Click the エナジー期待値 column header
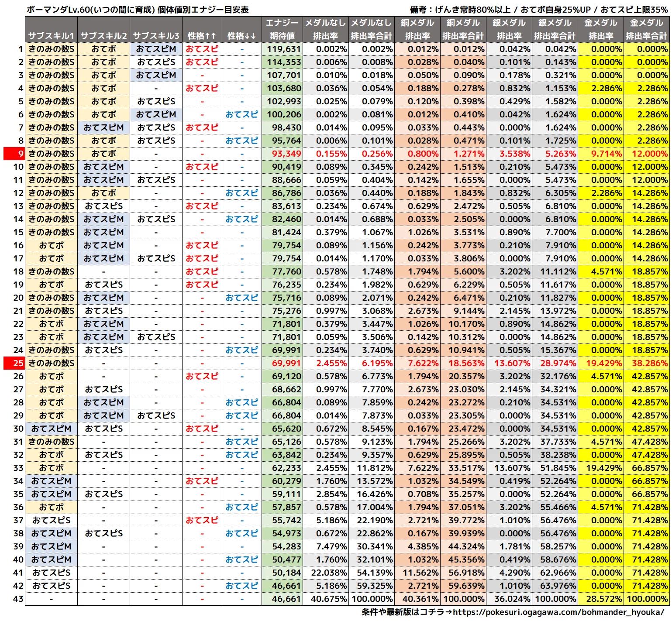 coord(282,29)
